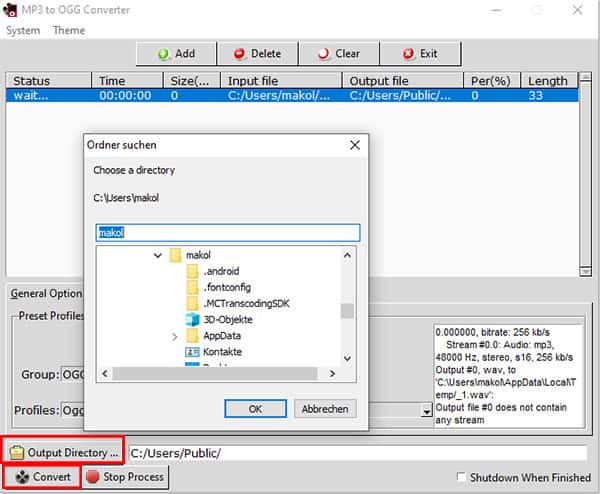Click the Per(%) column header

[x=492, y=81]
